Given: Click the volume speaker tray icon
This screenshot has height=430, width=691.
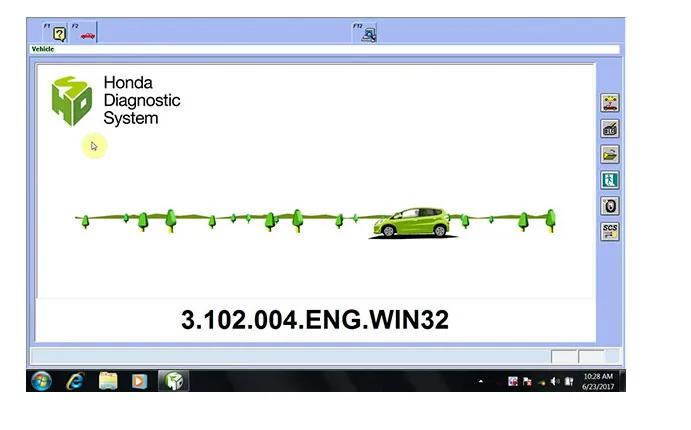Looking at the screenshot, I should [x=555, y=381].
